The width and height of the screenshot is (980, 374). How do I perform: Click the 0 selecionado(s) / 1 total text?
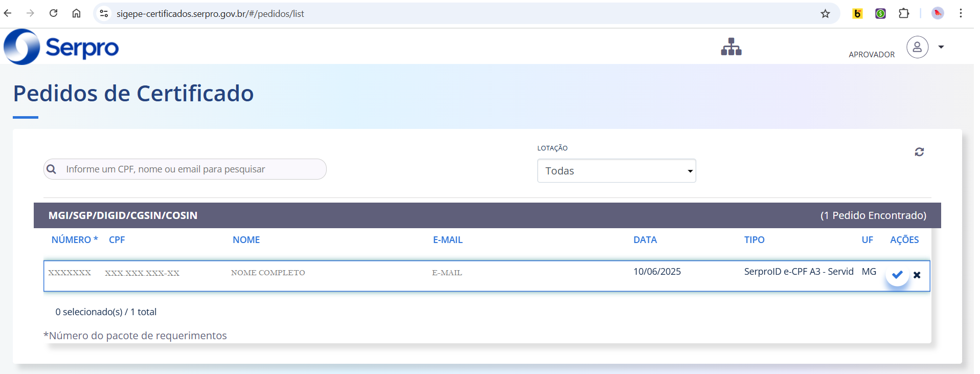[x=106, y=312]
